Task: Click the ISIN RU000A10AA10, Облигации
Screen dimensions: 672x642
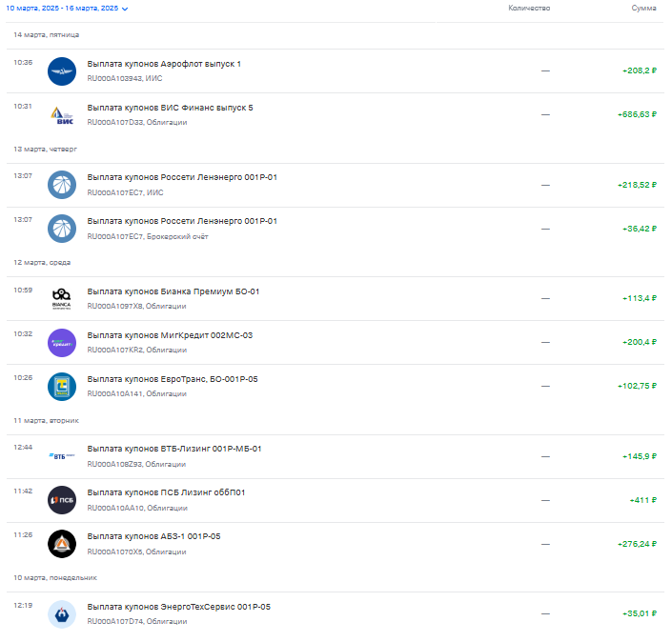Action: pyautogui.click(x=137, y=508)
